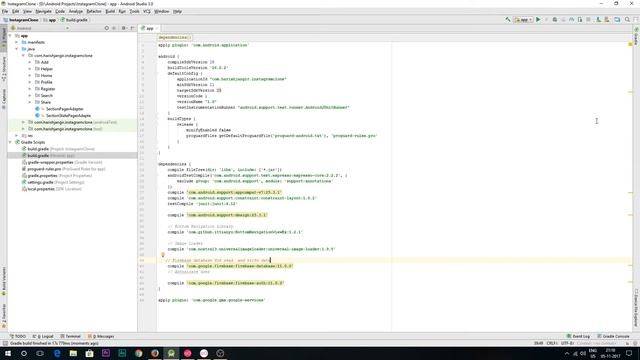Image resolution: width=640 pixels, height=360 pixels.
Task: Click build.gradle breadcrumb in navigation bar
Action: (74, 20)
